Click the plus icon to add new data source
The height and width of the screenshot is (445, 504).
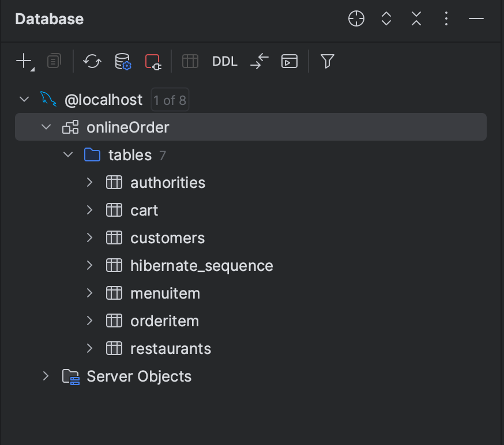23,61
